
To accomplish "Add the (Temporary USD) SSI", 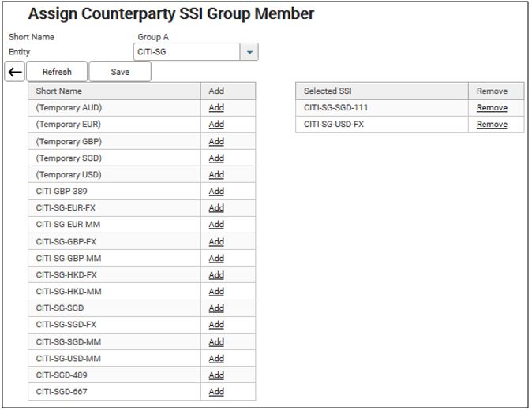I will coord(216,175).
